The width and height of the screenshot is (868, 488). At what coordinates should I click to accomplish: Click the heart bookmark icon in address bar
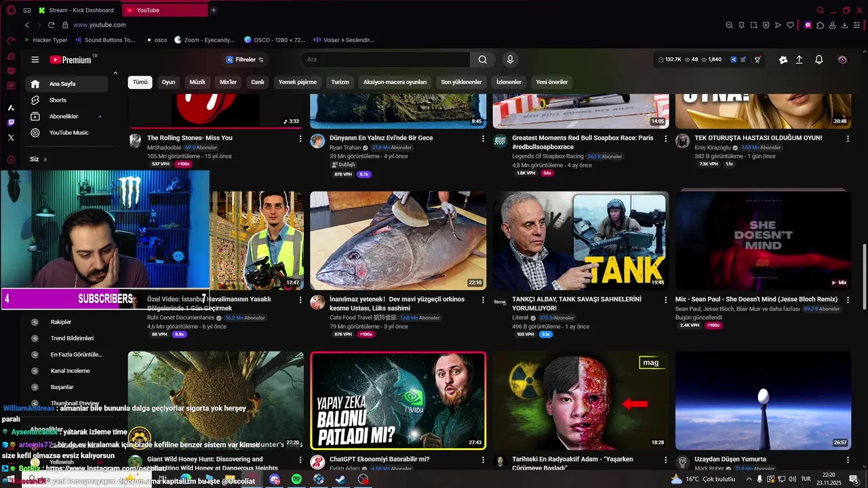[x=790, y=25]
